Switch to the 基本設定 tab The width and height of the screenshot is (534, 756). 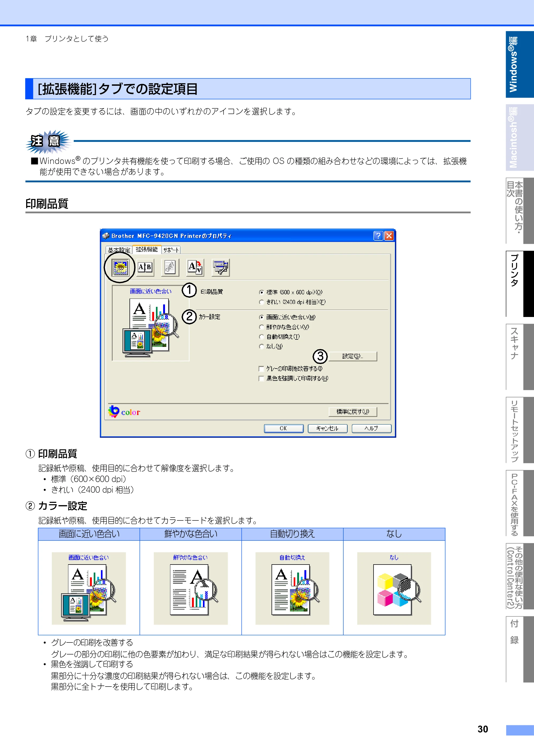pos(119,250)
